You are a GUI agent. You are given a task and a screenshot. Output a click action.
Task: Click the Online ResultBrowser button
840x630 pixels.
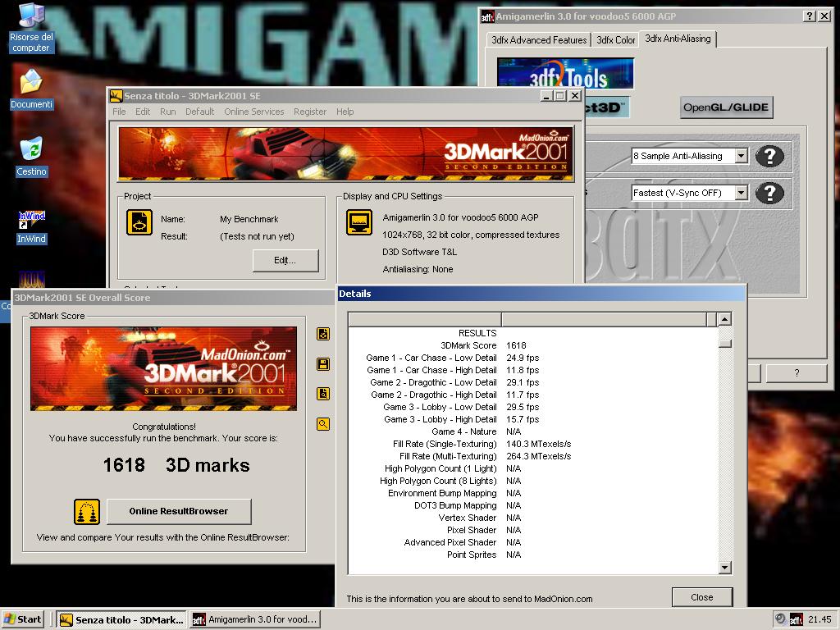(x=179, y=512)
